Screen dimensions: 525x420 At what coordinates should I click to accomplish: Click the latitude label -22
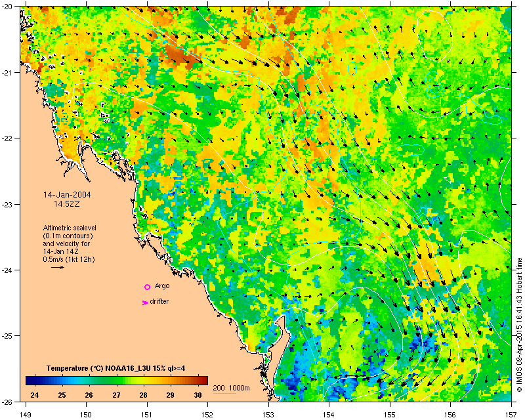point(7,138)
